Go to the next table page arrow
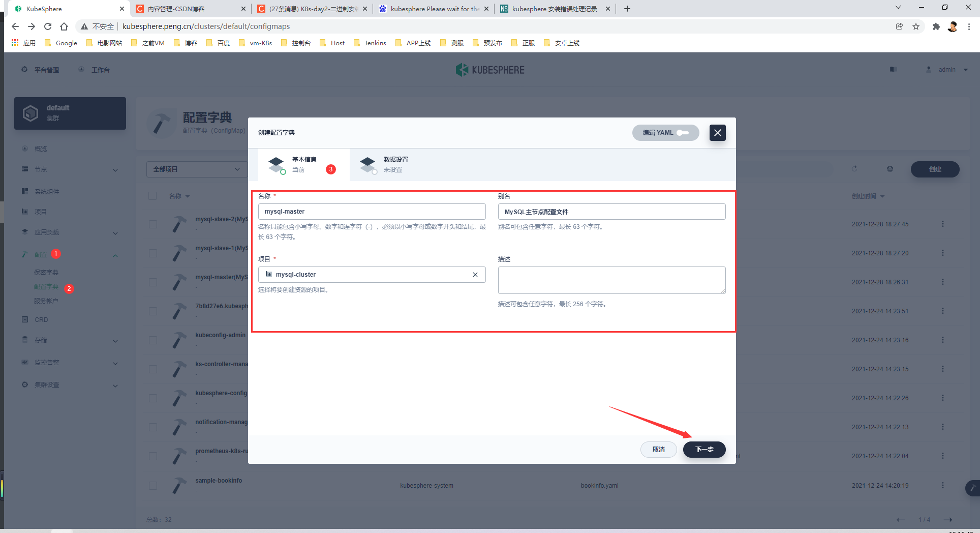 pos(948,520)
